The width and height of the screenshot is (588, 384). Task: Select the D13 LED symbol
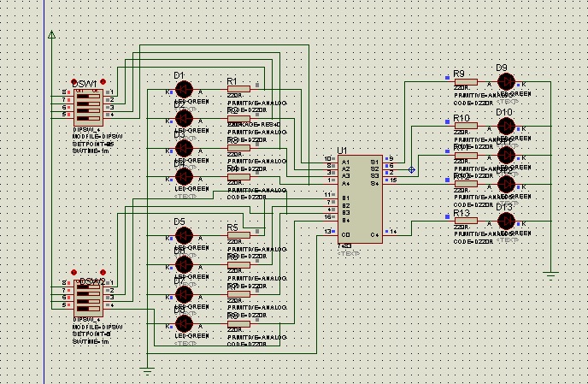(506, 222)
